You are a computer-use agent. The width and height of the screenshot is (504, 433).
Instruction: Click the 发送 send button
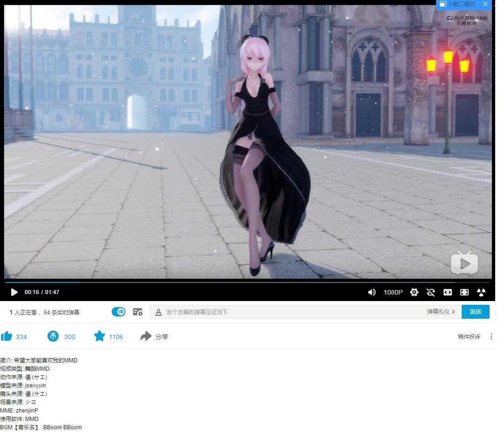pos(475,312)
